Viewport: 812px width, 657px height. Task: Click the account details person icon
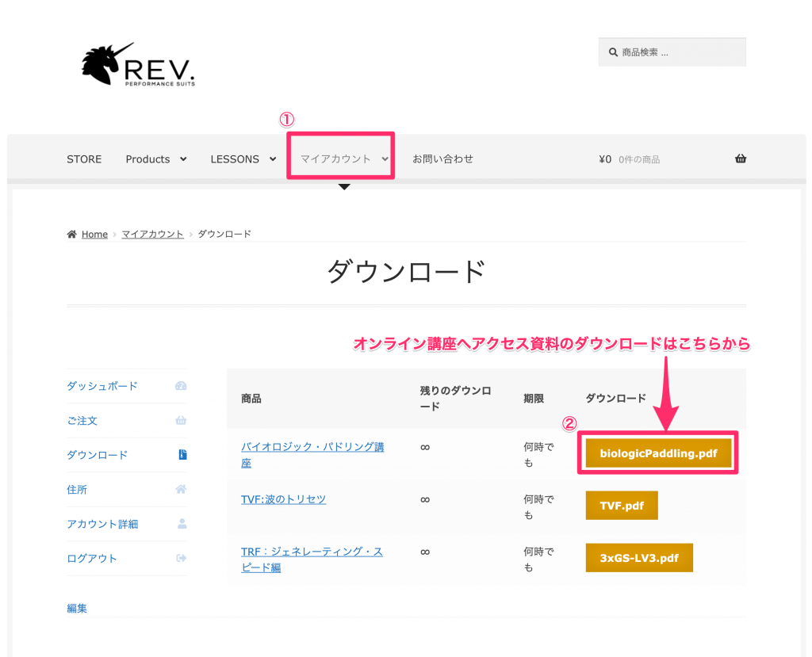pyautogui.click(x=182, y=524)
